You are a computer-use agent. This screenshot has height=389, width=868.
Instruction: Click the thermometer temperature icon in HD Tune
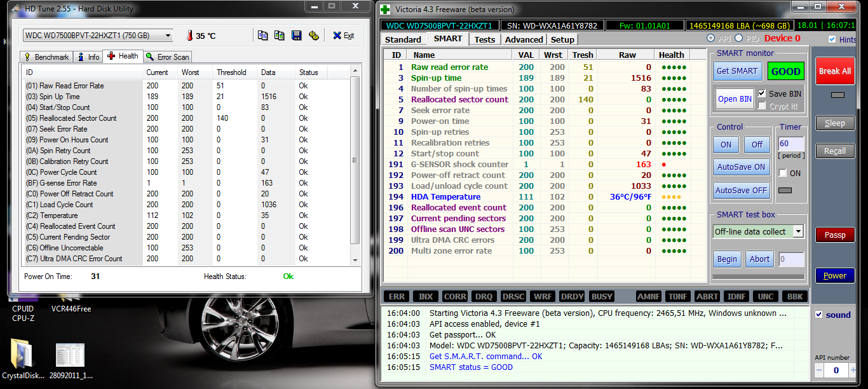[189, 36]
